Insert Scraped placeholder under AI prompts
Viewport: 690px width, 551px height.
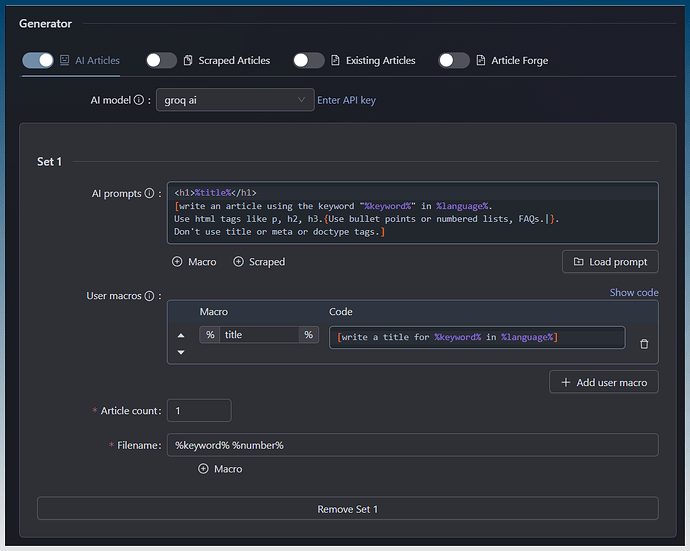(x=259, y=262)
